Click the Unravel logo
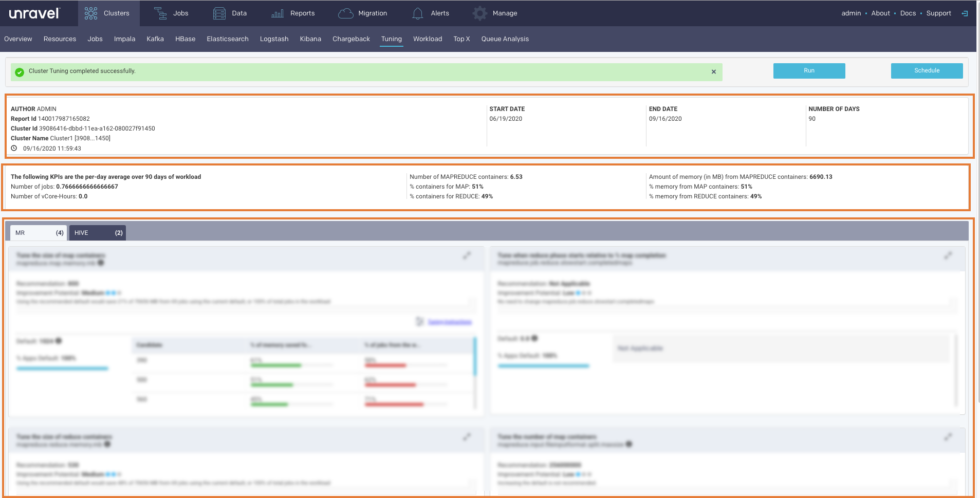Screen dimensions: 980x498 (34, 13)
